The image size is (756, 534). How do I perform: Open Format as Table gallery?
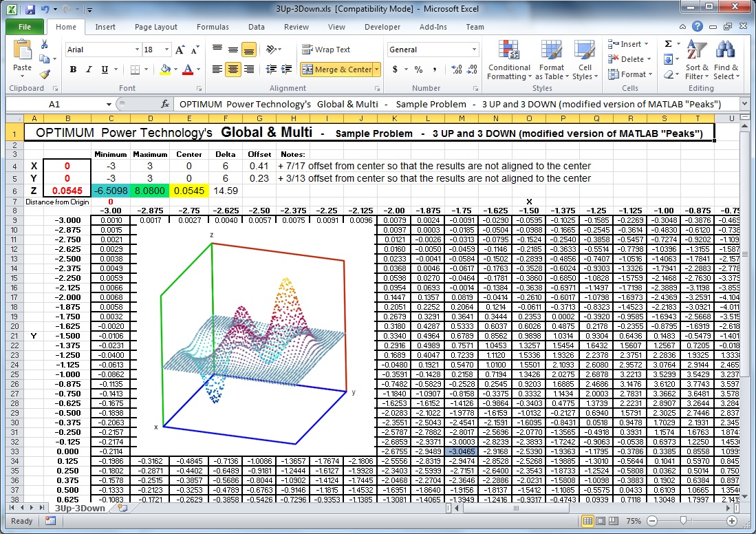pos(552,60)
